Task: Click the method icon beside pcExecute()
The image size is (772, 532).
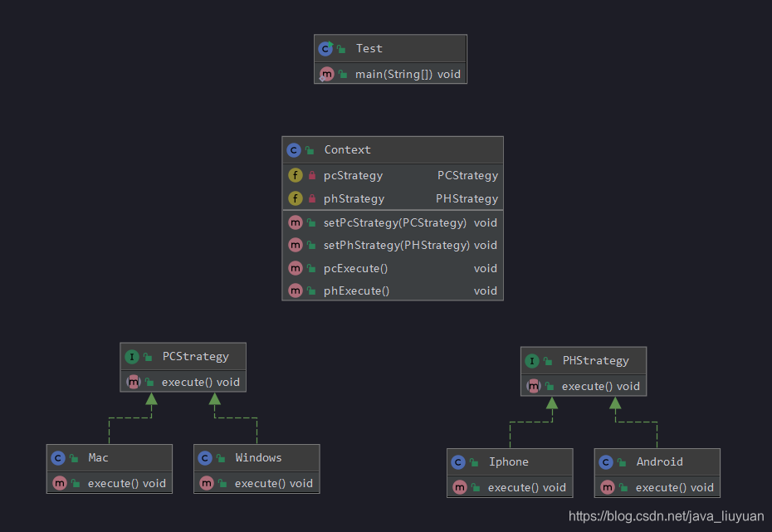Action: 296,268
